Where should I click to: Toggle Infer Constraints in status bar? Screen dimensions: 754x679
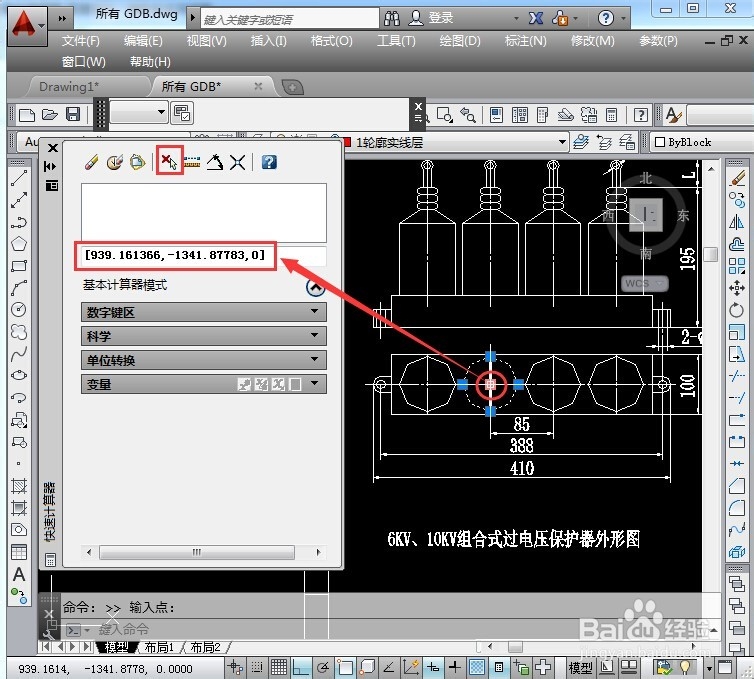pos(235,667)
